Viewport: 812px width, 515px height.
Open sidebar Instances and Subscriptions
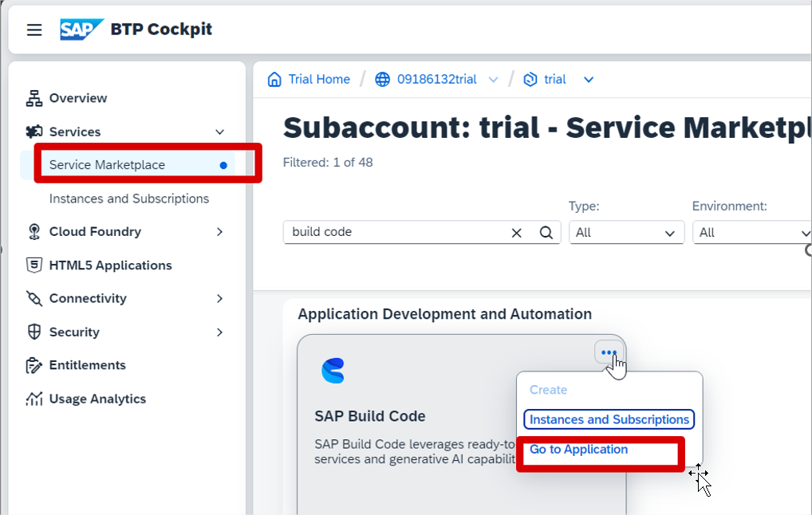[x=129, y=199]
